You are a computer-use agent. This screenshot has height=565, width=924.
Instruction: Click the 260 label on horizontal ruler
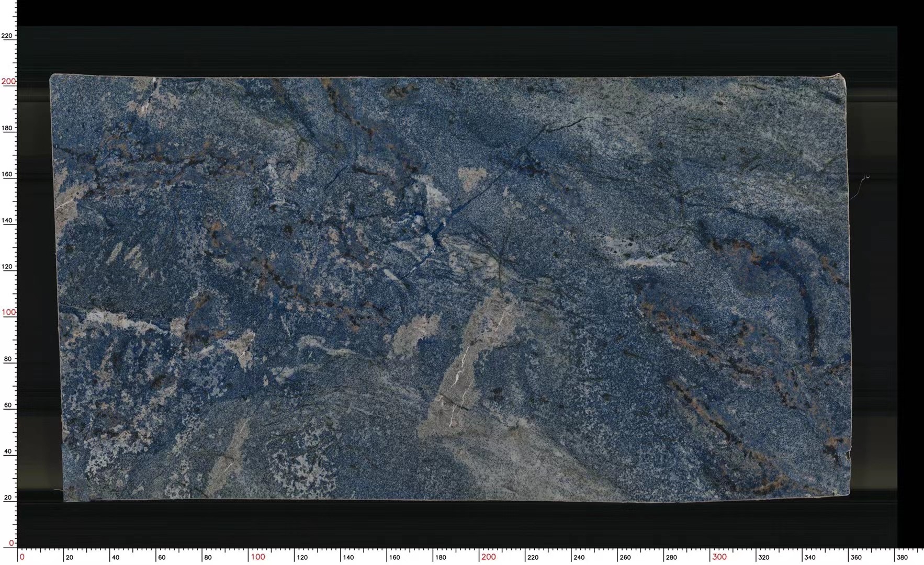tap(625, 558)
